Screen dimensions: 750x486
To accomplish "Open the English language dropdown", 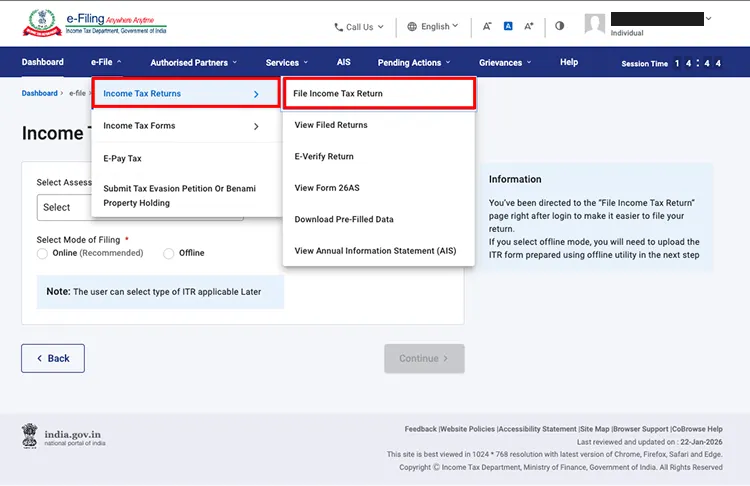I will (x=432, y=26).
